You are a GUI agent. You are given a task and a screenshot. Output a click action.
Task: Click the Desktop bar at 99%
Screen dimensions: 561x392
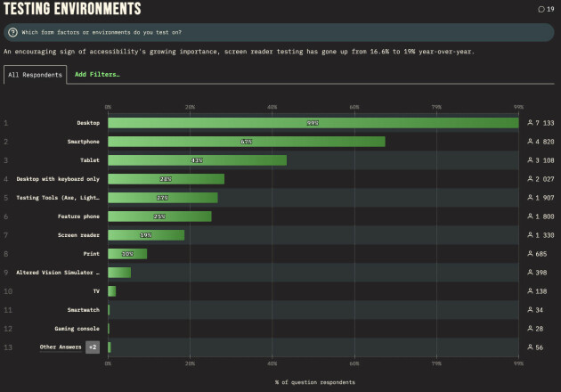pos(313,123)
